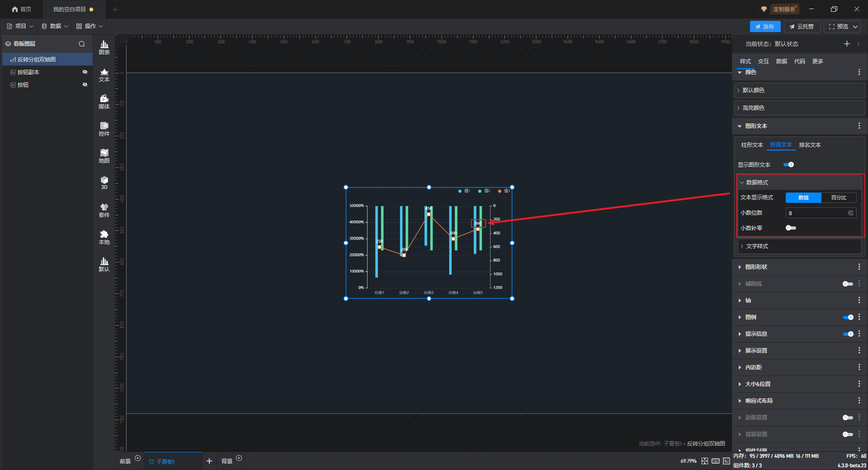Click the 定制服务 custom service button

[x=784, y=9]
